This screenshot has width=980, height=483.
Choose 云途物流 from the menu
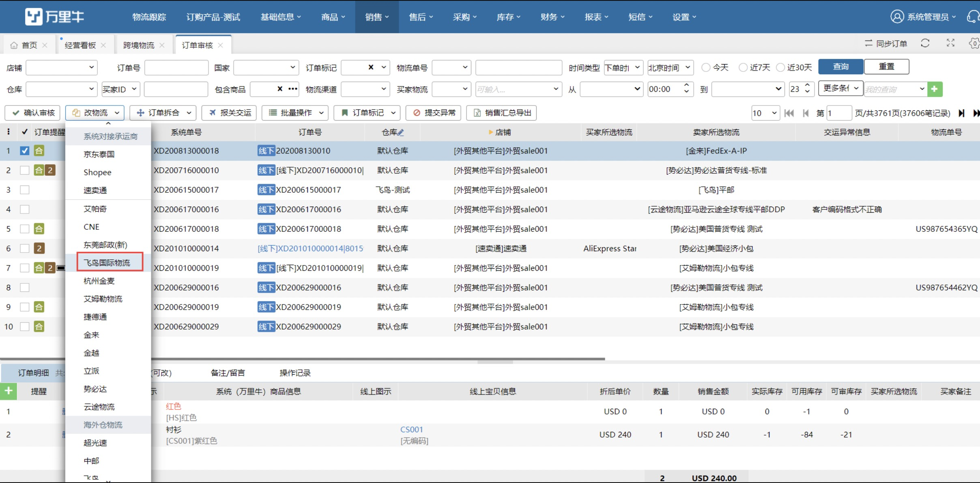pyautogui.click(x=99, y=407)
